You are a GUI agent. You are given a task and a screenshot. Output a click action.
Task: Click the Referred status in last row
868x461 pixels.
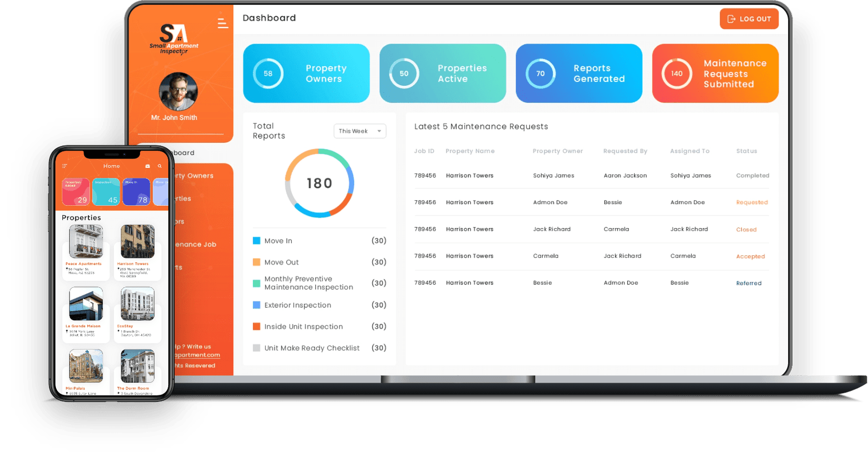pyautogui.click(x=749, y=283)
